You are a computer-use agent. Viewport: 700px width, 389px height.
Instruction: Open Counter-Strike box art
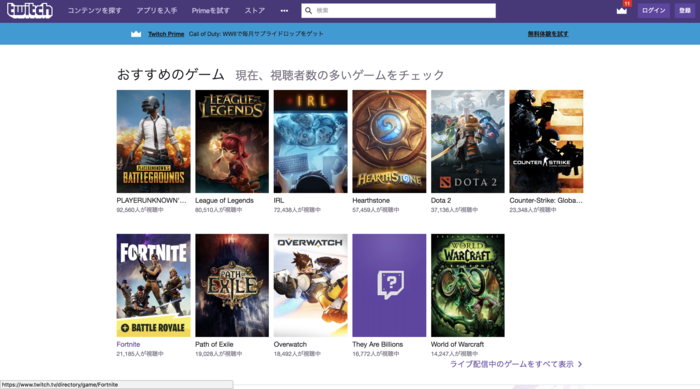pos(546,142)
